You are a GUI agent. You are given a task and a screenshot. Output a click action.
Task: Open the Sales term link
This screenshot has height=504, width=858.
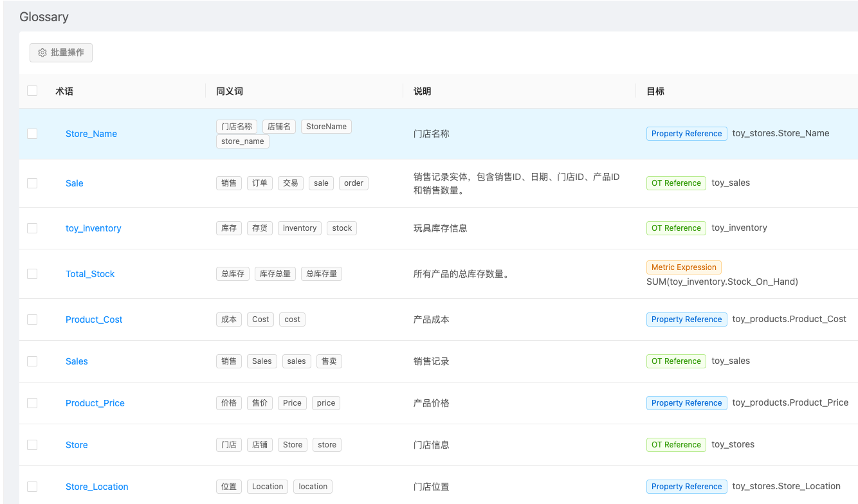click(x=77, y=361)
